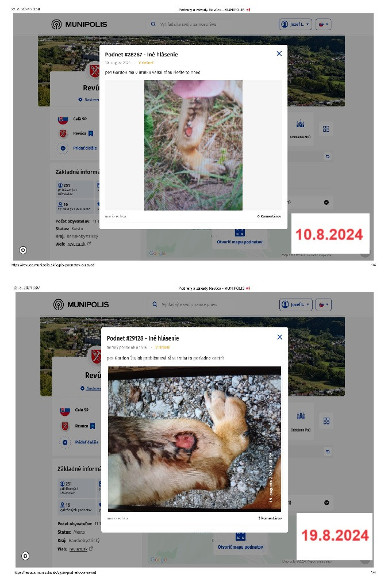Open the 5 Komentárov link
Image resolution: width=392 pixels, height=585 pixels.
pyautogui.click(x=270, y=518)
